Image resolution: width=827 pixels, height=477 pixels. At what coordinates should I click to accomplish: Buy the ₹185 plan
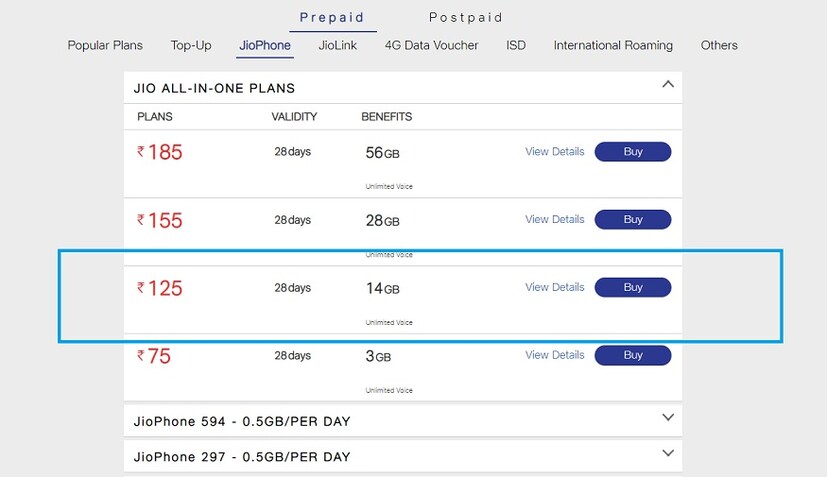click(633, 152)
